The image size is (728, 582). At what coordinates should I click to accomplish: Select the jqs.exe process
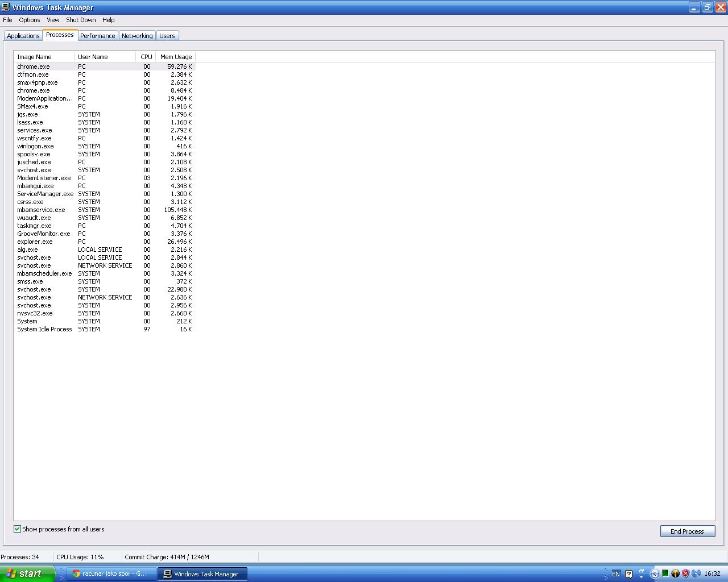pyautogui.click(x=105, y=114)
